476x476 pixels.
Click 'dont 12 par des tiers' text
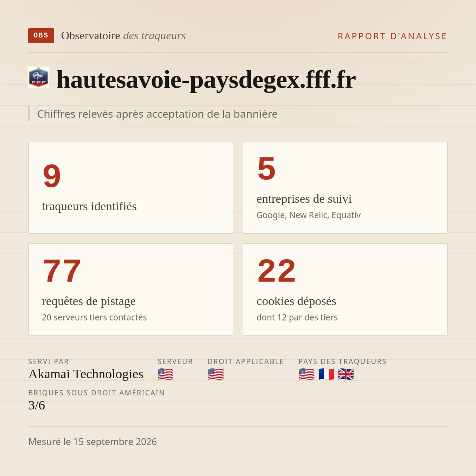297,317
